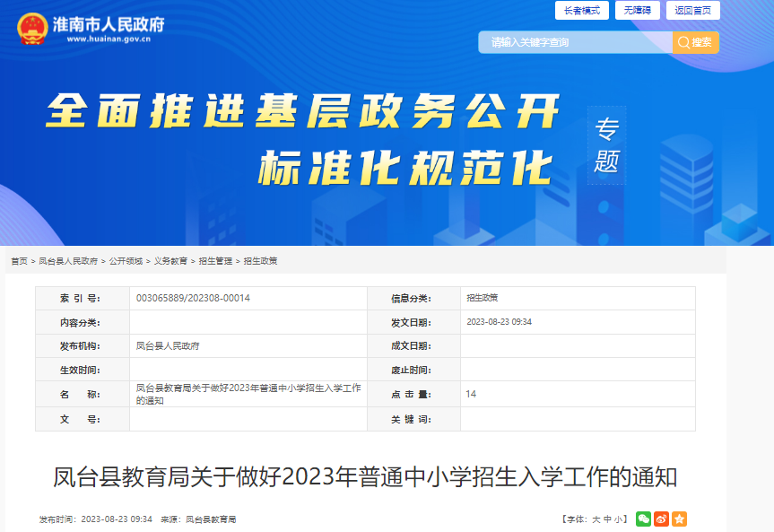The height and width of the screenshot is (532, 774).
Task: Set font size to 小 (small)
Action: tap(619, 519)
